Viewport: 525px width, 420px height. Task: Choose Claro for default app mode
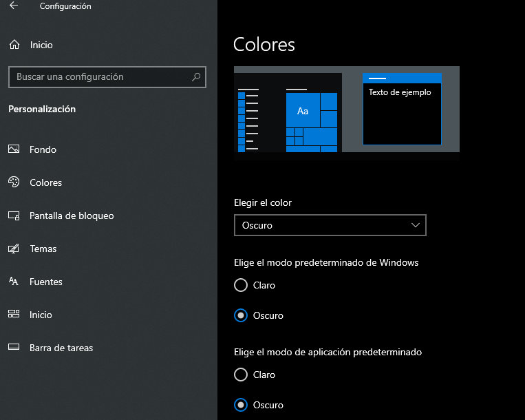pyautogui.click(x=241, y=375)
